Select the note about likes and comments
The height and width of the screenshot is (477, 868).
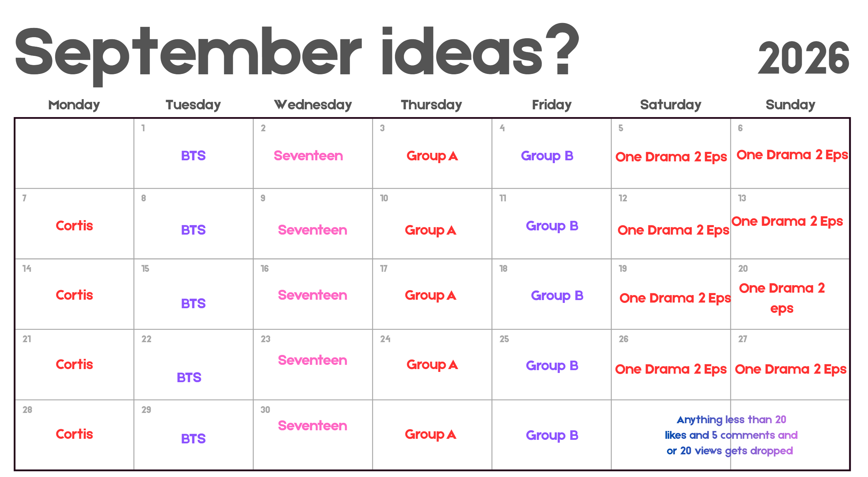click(x=731, y=435)
